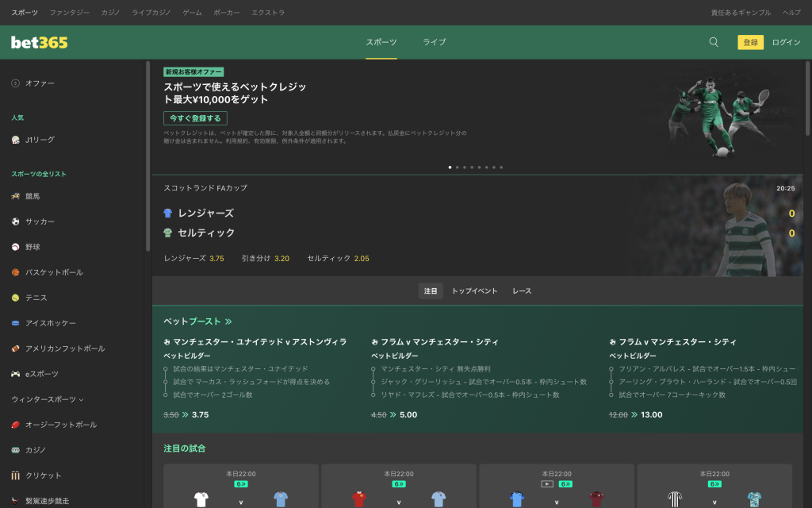Click the sidebar vertical scrollbar
The height and width of the screenshot is (508, 812).
tap(147, 156)
